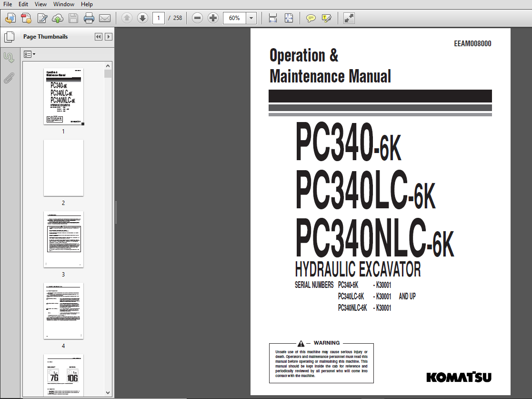Click the Create PDF toolbar icon
The height and width of the screenshot is (399, 532).
coord(26,18)
